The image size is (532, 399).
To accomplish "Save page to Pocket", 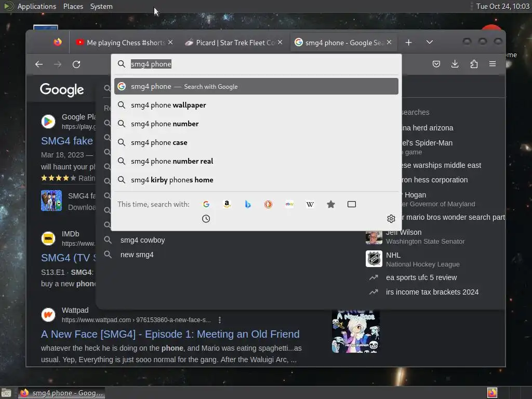I will click(x=436, y=64).
